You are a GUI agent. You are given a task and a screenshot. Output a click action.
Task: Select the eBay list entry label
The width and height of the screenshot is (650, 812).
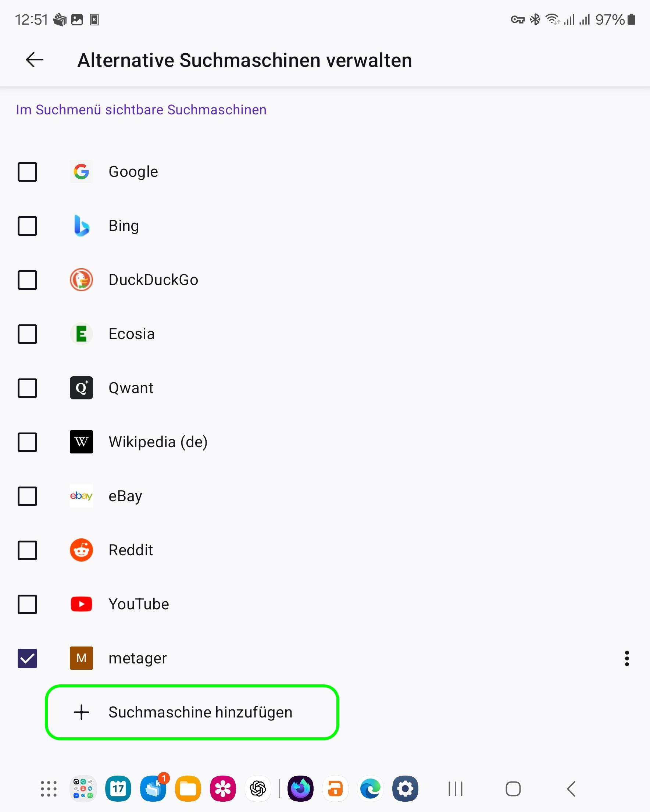[x=125, y=496]
